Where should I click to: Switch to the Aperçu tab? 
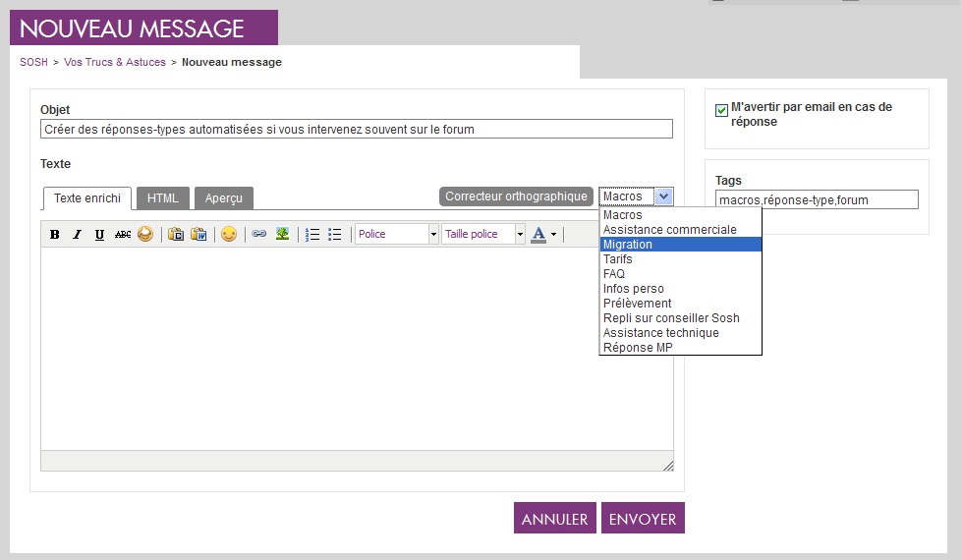pyautogui.click(x=223, y=198)
